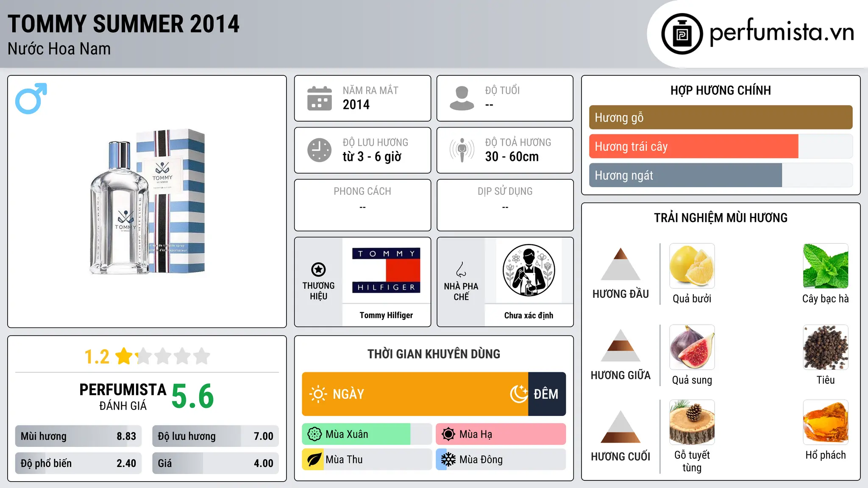The width and height of the screenshot is (868, 488).
Task: Click the Tommy Hilfiger brand name
Action: tap(386, 315)
